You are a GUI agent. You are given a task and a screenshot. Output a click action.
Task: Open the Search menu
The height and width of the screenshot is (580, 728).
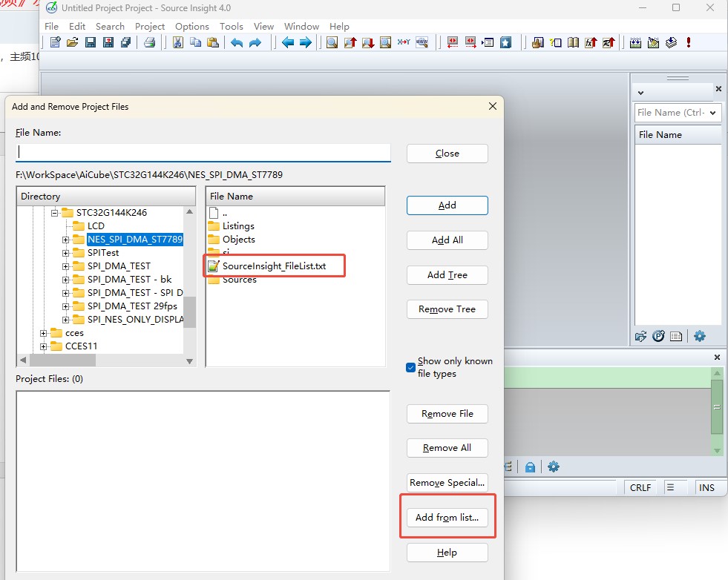click(x=110, y=27)
